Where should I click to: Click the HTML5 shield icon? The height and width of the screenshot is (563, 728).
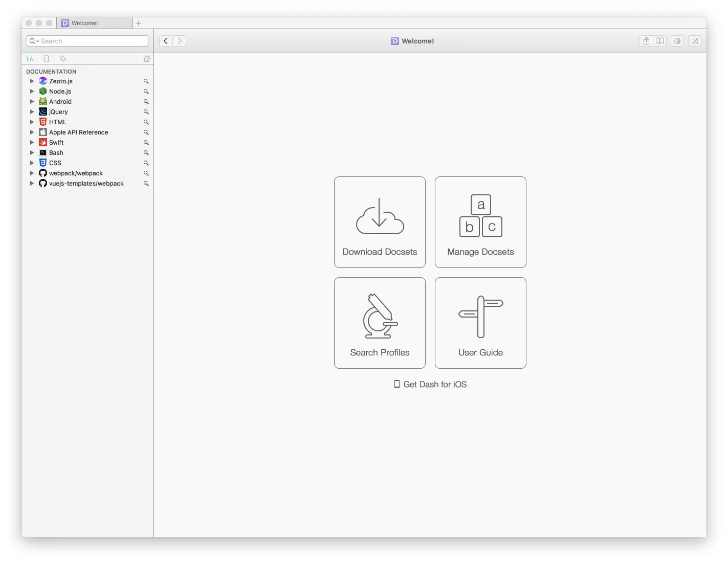pos(43,122)
